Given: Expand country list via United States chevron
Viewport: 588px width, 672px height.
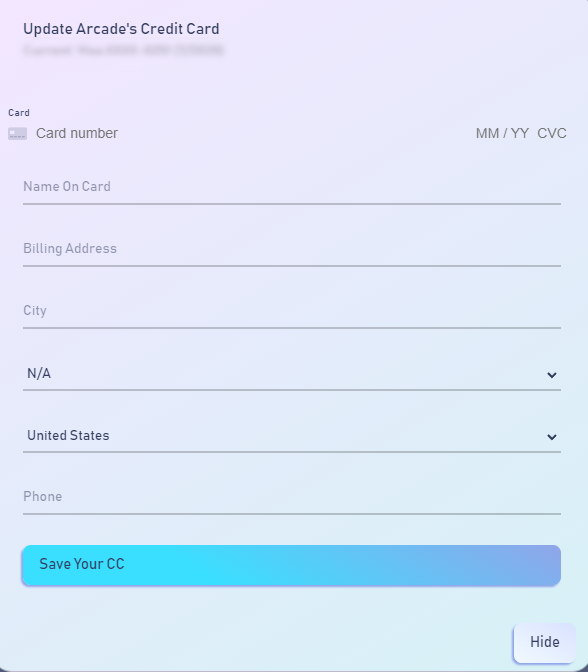Looking at the screenshot, I should pos(552,437).
